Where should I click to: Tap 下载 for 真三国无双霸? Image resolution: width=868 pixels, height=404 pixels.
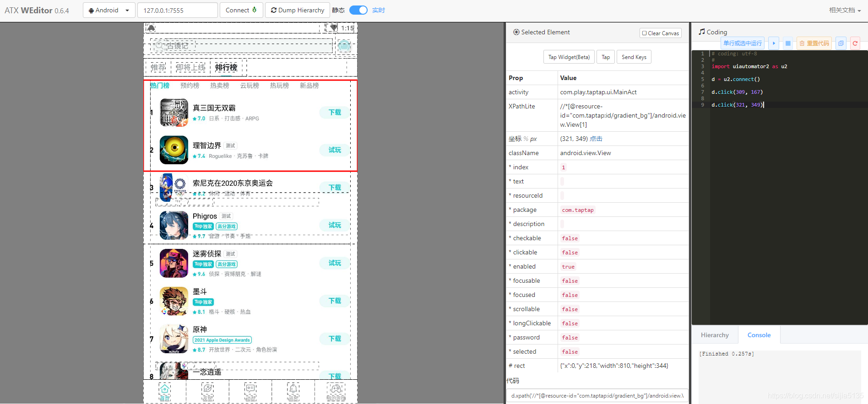(x=335, y=112)
